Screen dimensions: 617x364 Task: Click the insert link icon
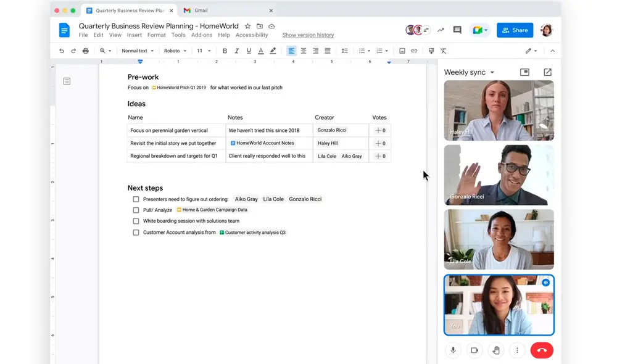click(x=414, y=51)
